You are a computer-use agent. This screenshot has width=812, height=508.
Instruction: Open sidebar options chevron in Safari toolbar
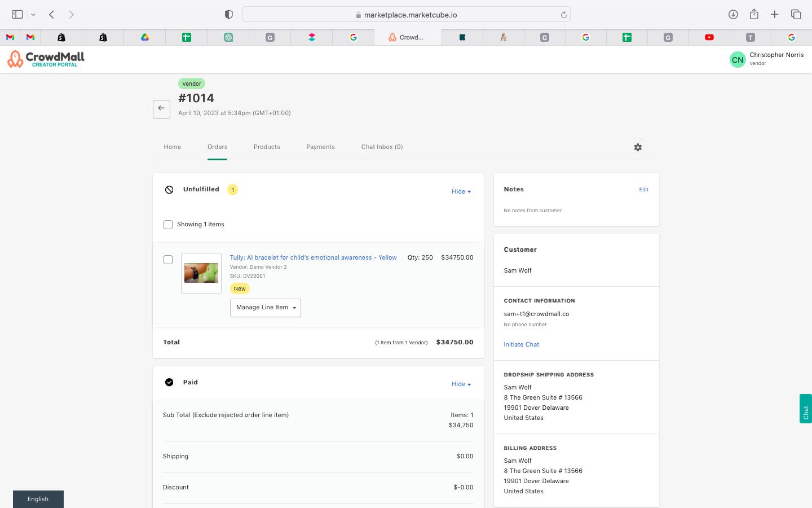pos(33,15)
